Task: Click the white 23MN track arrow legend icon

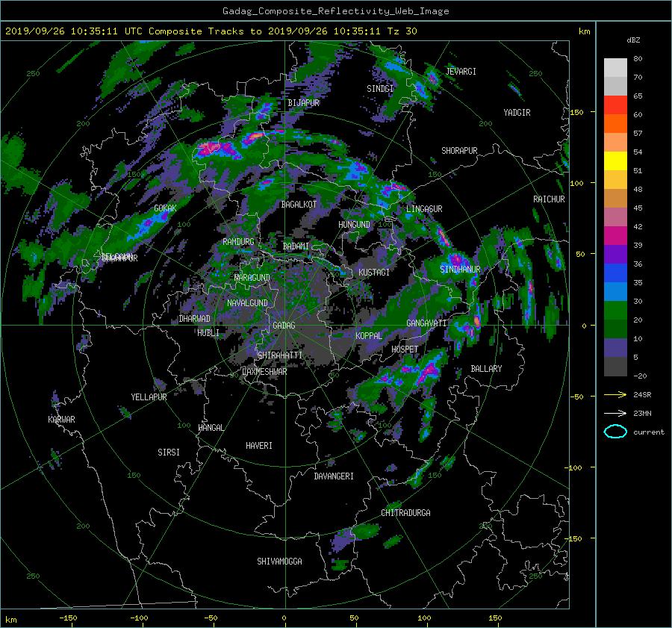Action: [615, 413]
